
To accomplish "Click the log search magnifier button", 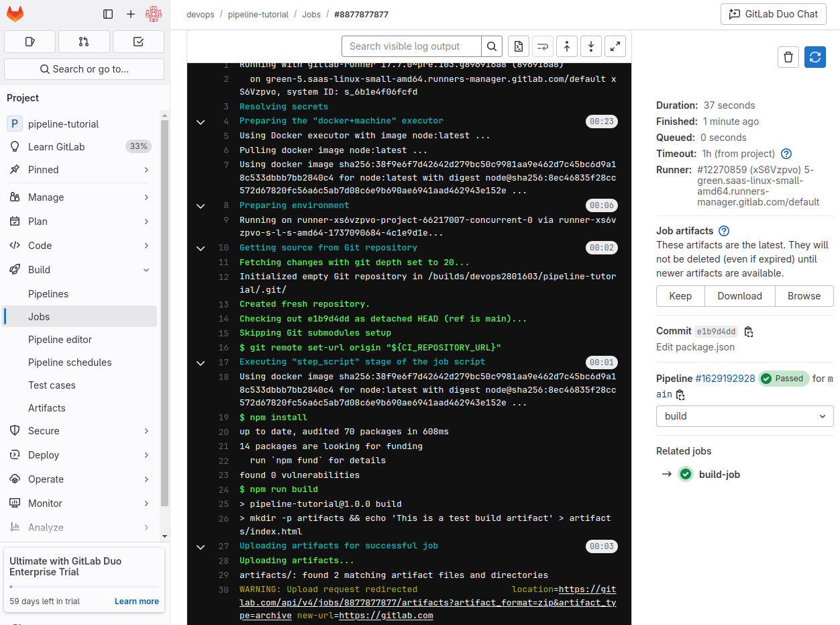I will 492,46.
